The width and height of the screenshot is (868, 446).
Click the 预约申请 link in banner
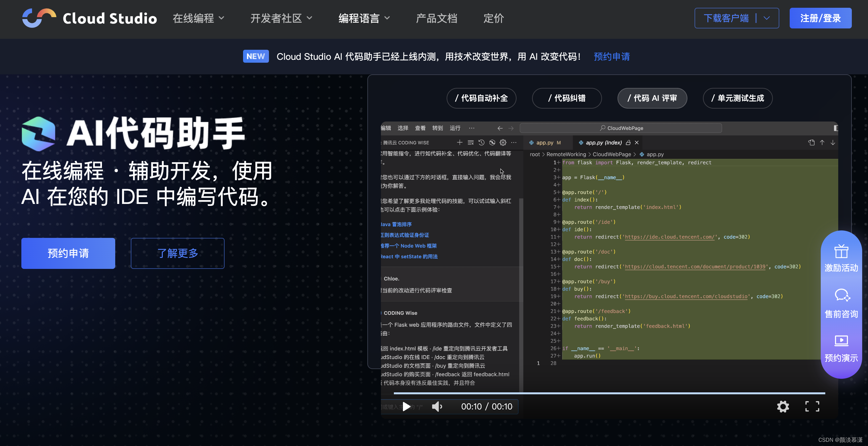tap(611, 57)
